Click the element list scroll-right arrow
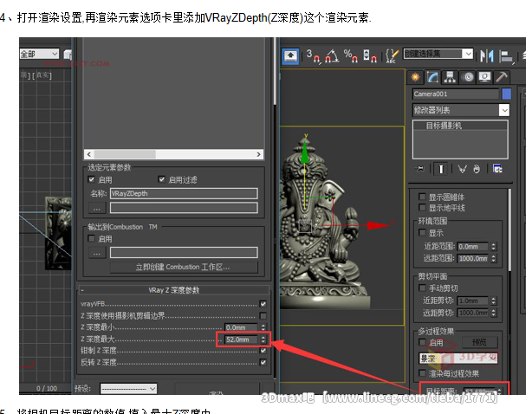This screenshot has height=414, width=532. tap(258, 155)
